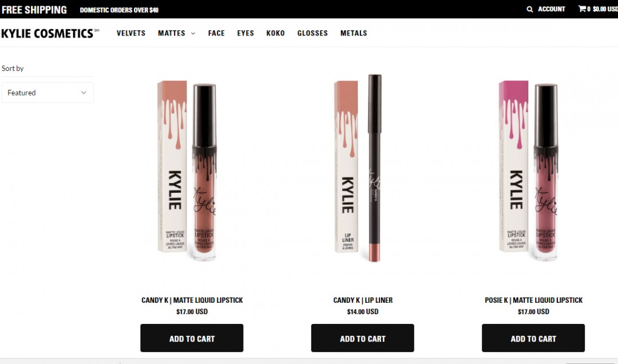Click the Candy K Lip Liner title
The height and width of the screenshot is (364, 618).
point(363,300)
